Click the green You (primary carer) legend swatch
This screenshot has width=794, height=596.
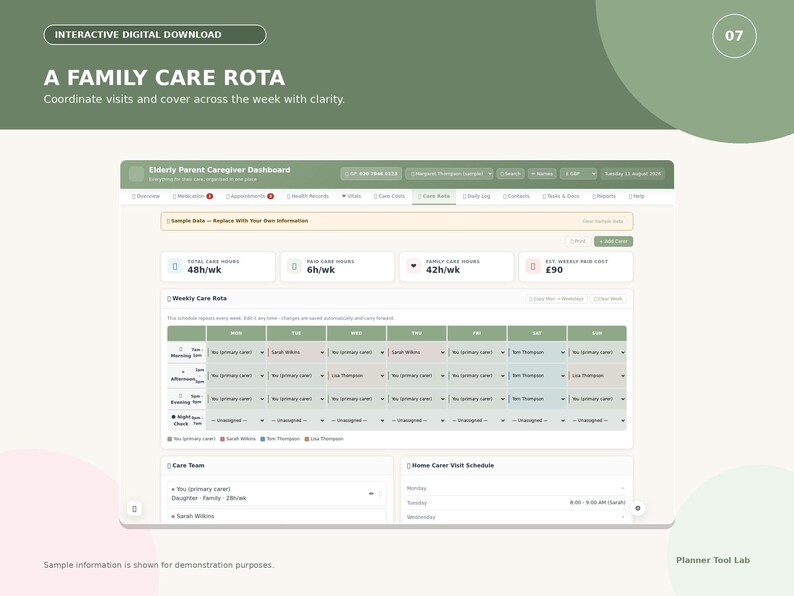tap(170, 439)
